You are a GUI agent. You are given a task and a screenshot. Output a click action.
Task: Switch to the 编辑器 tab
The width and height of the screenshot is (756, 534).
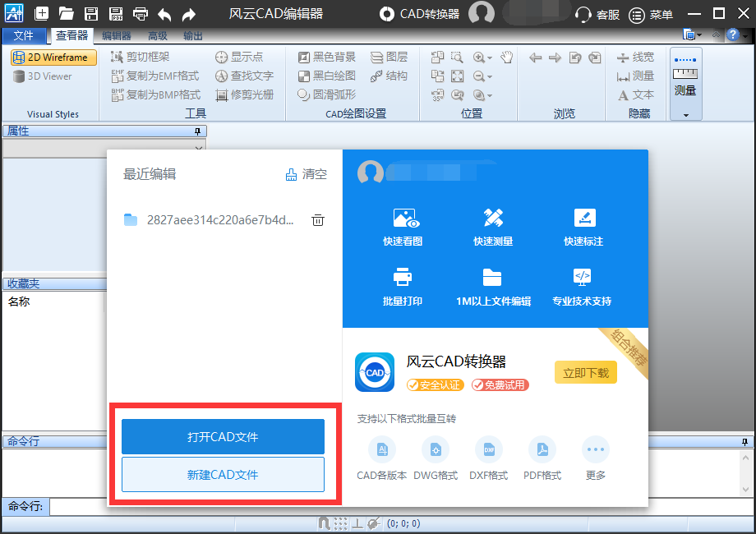coord(117,36)
